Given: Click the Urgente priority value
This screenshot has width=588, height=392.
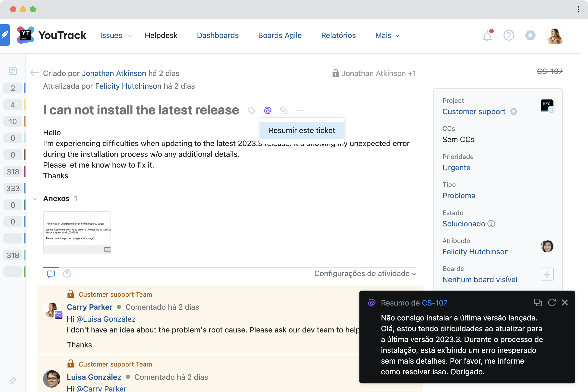Looking at the screenshot, I should click(x=456, y=168).
